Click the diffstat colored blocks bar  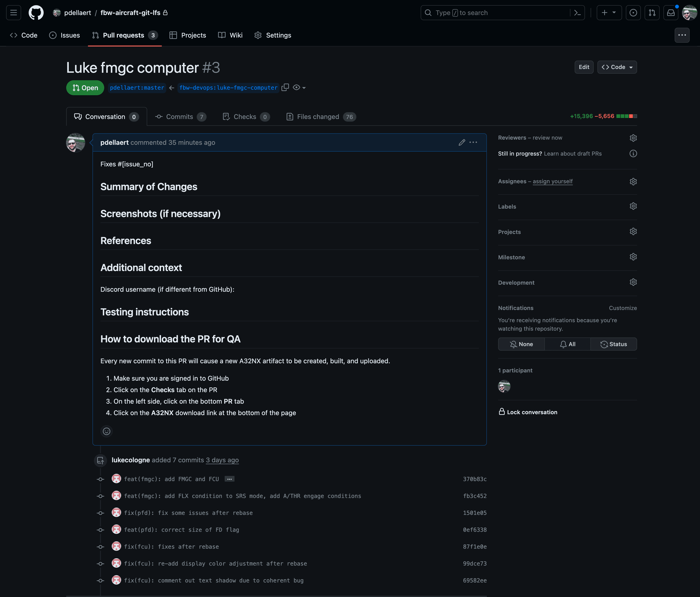627,116
